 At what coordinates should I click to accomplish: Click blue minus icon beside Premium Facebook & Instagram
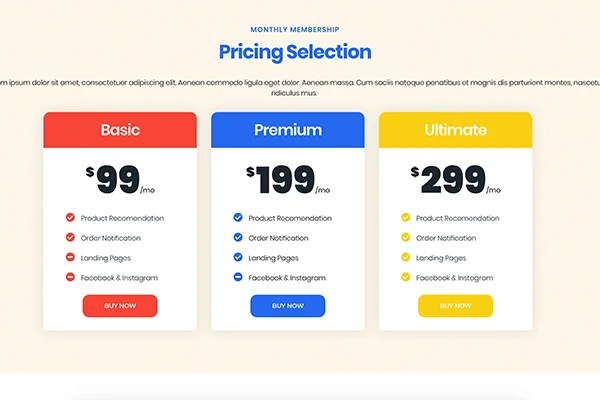238,277
